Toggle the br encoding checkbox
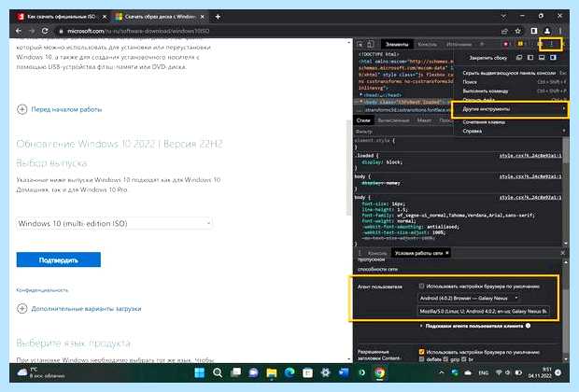 (x=464, y=358)
